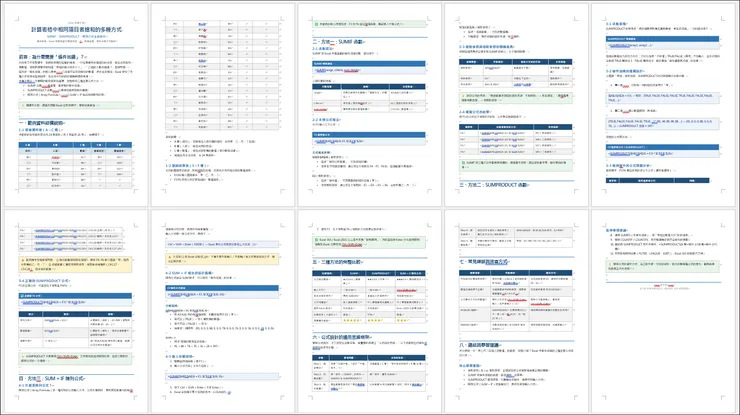The image size is (740, 415).
Task: Click heading '四、方法三：SUM + IF 陣列公式'
Action: tap(53, 378)
